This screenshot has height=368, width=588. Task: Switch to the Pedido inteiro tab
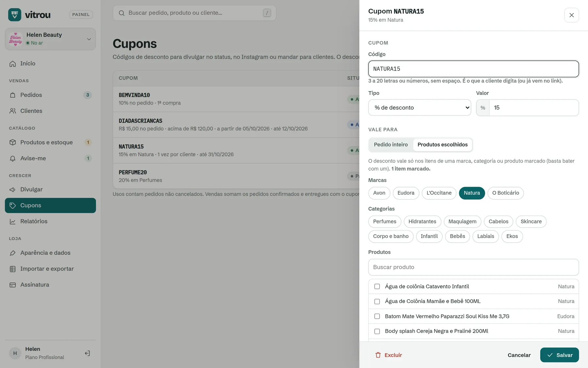pos(391,145)
